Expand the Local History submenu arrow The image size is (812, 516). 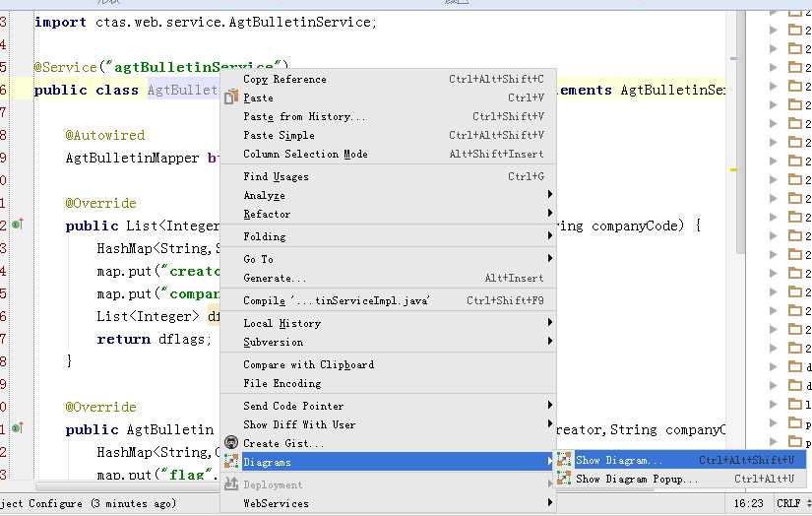(x=550, y=322)
